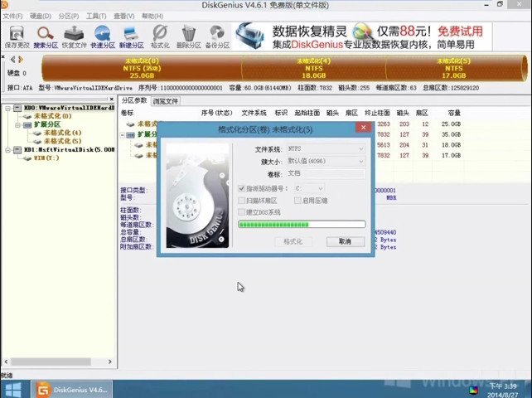Open the 工具(T) menu
This screenshot has width=532, height=398.
96,17
